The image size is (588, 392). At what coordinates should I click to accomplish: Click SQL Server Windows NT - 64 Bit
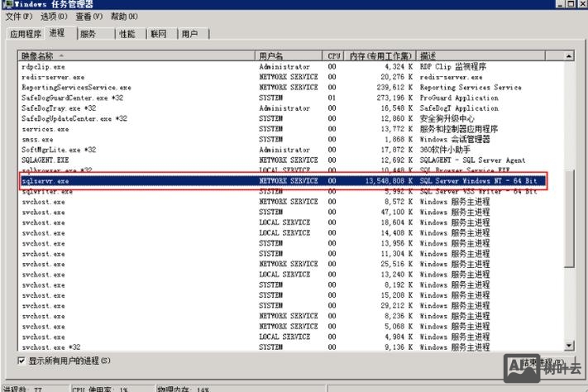(478, 181)
